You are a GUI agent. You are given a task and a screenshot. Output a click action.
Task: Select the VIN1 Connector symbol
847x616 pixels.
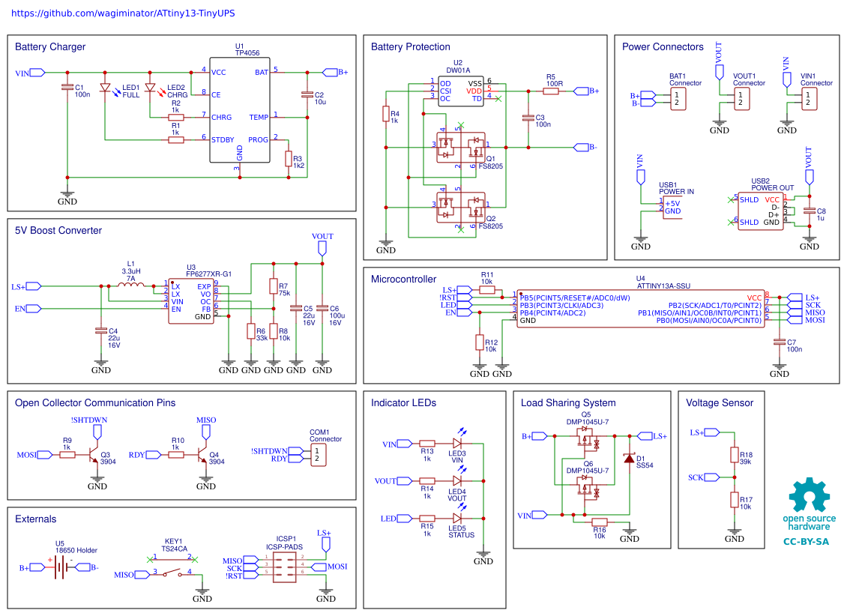tap(809, 99)
